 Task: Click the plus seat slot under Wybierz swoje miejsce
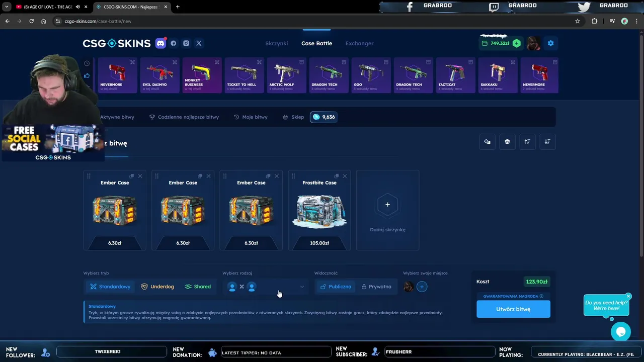tap(422, 287)
